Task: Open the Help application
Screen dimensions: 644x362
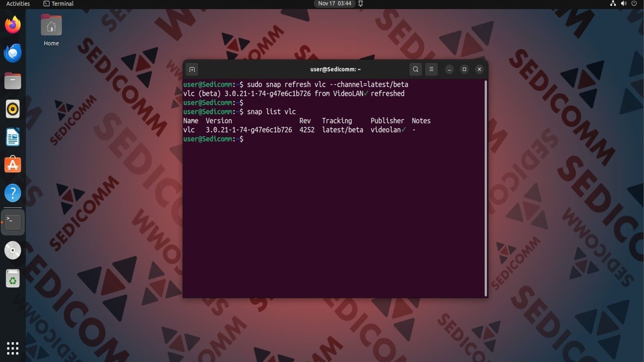Action: 13,193
